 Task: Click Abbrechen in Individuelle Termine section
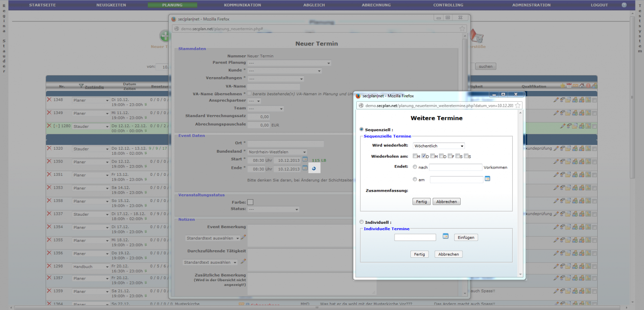(x=449, y=254)
